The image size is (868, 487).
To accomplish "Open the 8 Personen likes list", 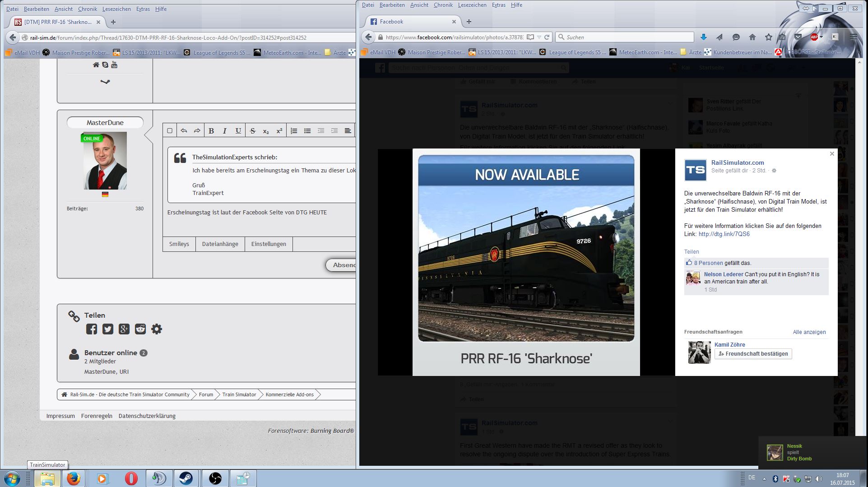I will point(708,263).
